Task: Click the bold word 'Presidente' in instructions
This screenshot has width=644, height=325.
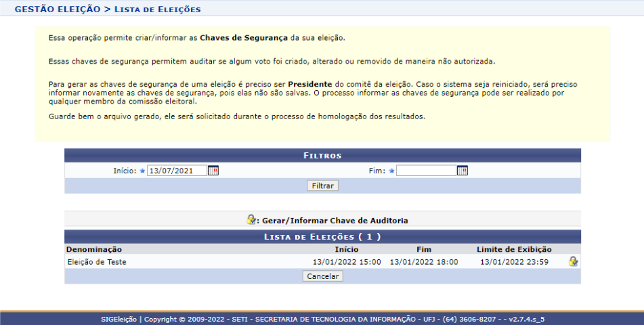Action: click(310, 84)
